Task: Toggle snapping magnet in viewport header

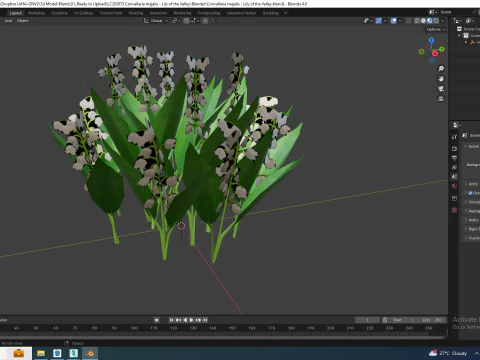Action: [186, 21]
